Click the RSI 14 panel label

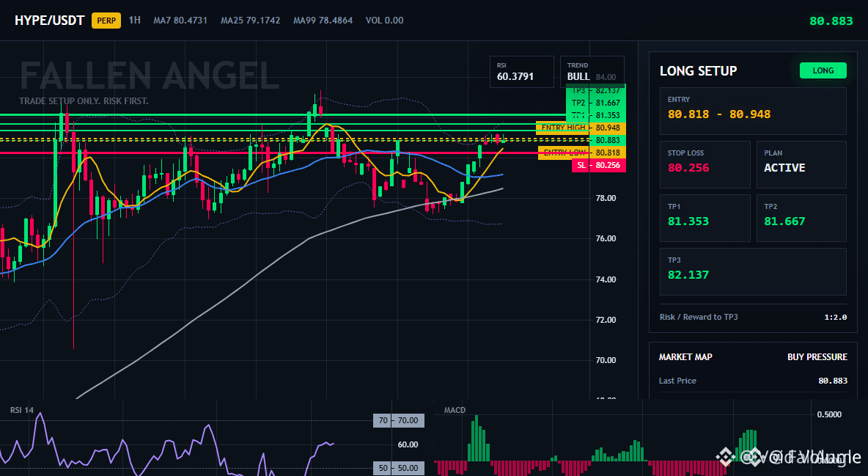coord(21,410)
